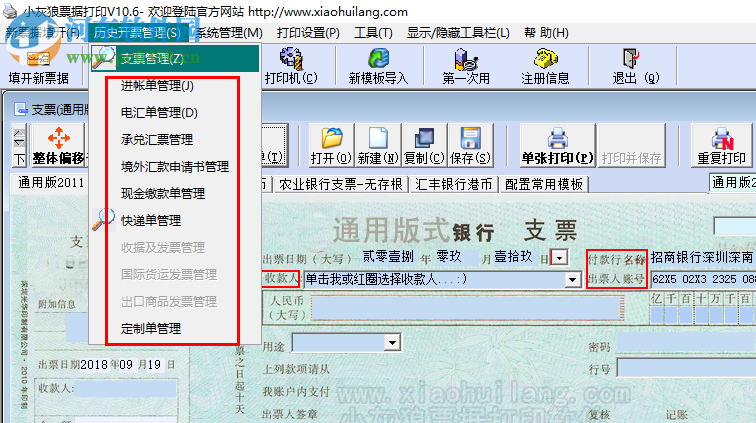Click the 退出(Q) exit icon
Image resolution: width=756 pixels, height=423 pixels.
[x=631, y=58]
